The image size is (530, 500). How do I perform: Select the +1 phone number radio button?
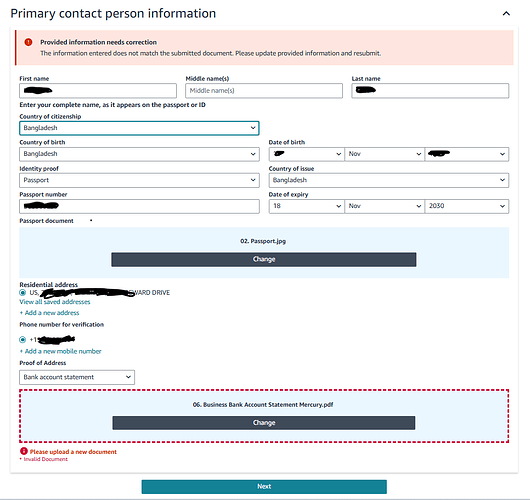pyautogui.click(x=23, y=339)
